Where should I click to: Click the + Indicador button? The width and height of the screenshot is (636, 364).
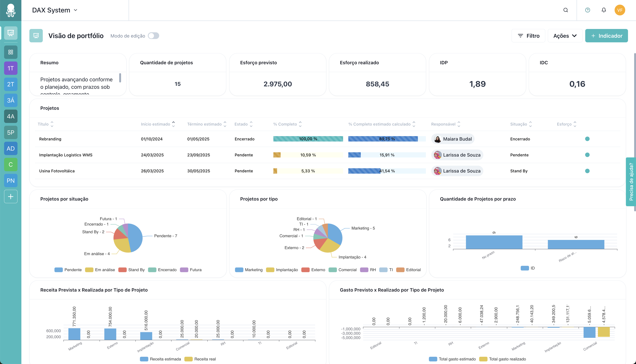click(606, 36)
